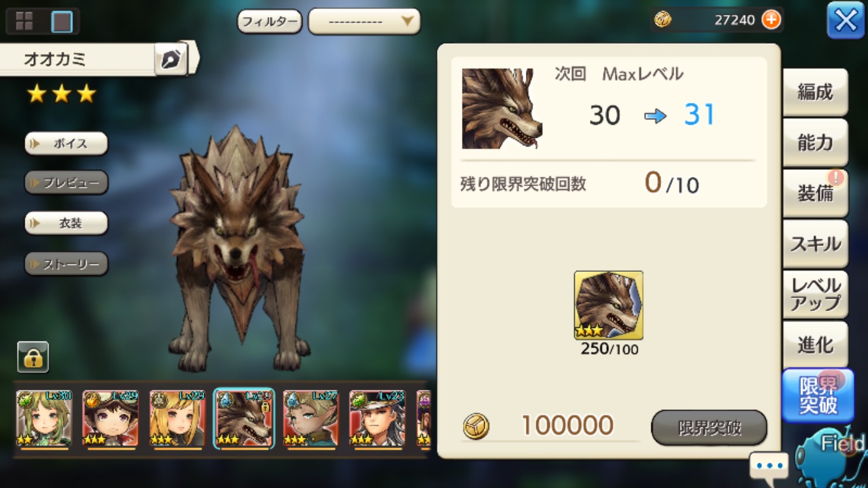Select the green-haired Lv30 character thumbnail

point(44,419)
